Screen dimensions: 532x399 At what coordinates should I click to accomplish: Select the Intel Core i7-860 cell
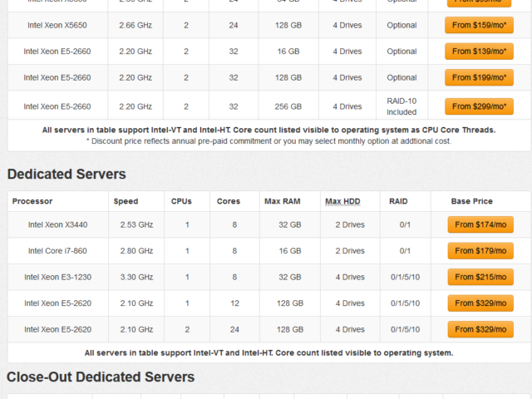coord(57,251)
